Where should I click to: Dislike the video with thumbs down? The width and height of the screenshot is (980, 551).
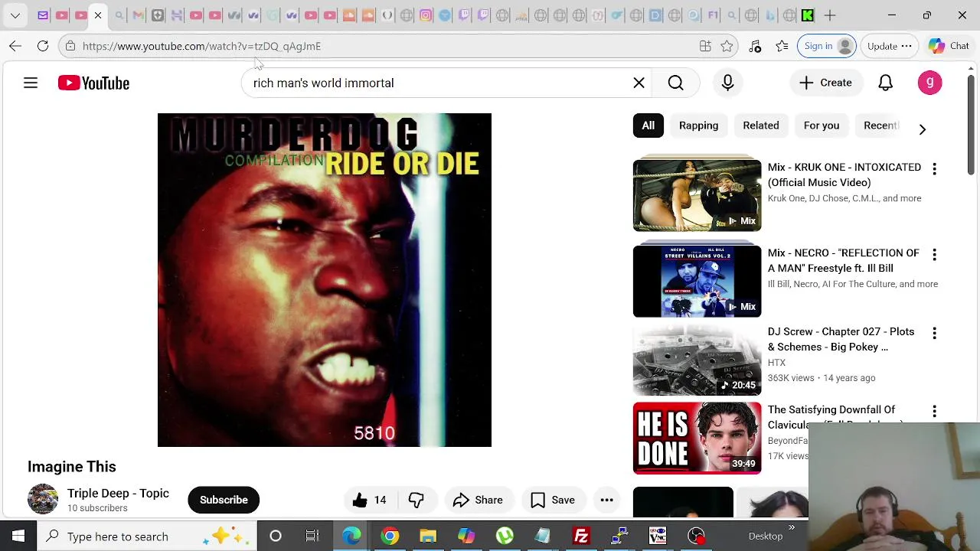click(416, 500)
